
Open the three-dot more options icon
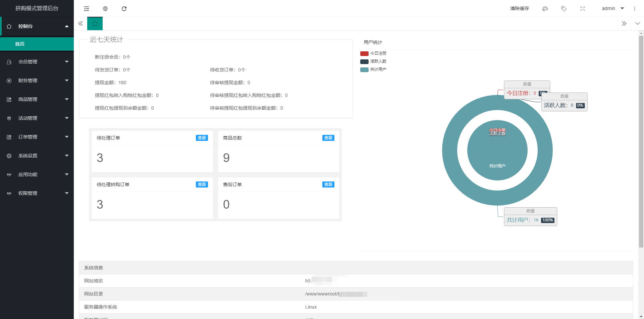coord(635,9)
